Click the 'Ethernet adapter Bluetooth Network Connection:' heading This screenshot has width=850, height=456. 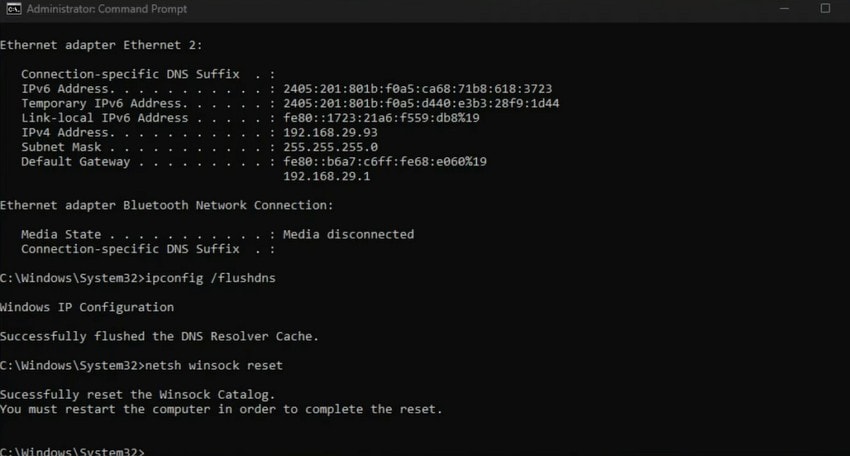click(x=166, y=205)
